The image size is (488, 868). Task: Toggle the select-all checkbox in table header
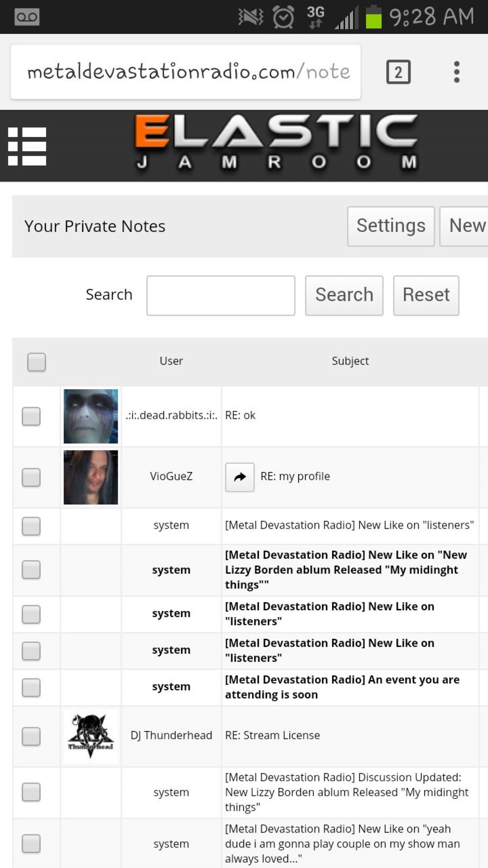[37, 362]
